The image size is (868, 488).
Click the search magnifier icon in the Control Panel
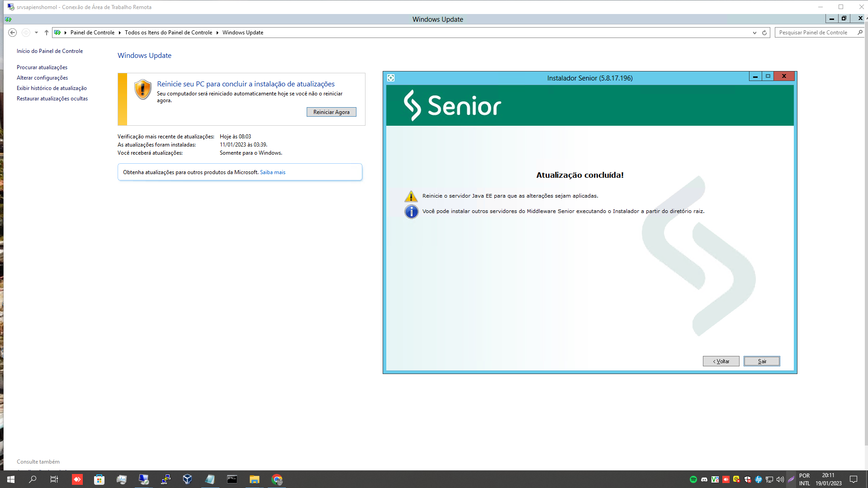860,33
